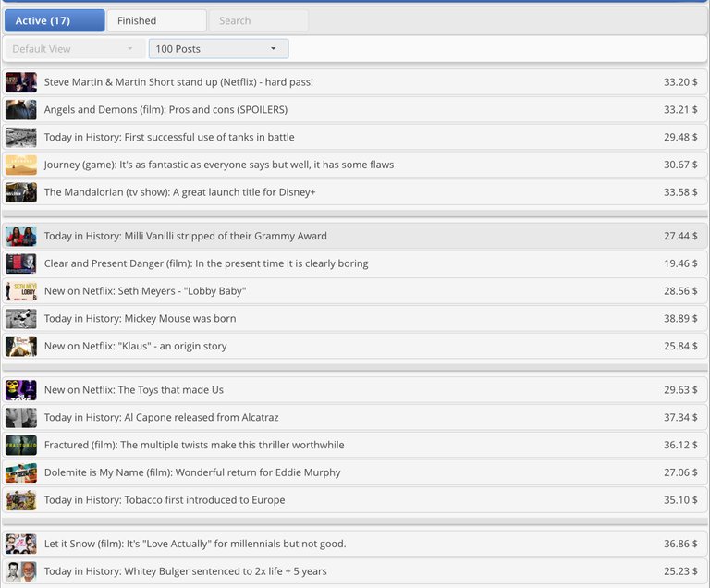Click the 25.84 $ payout value

(680, 346)
